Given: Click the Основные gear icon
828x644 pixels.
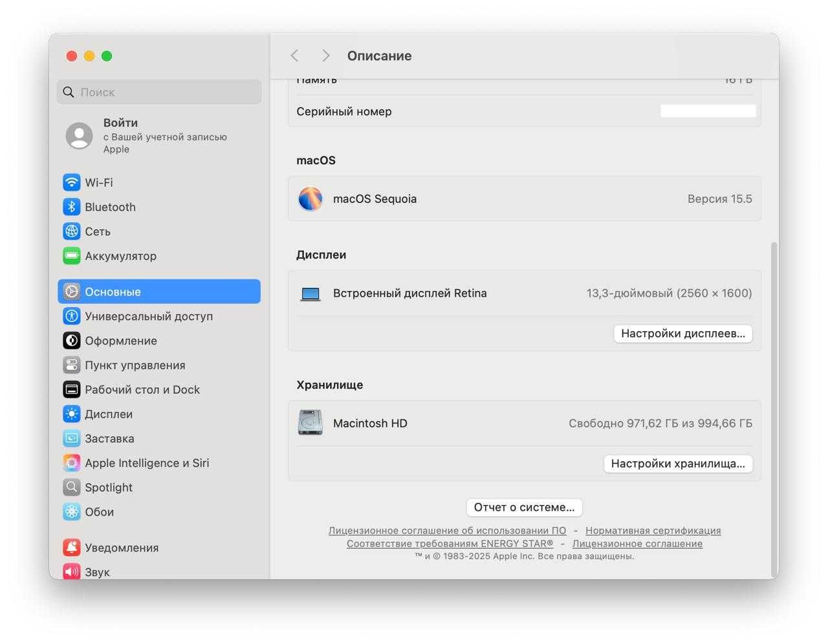Looking at the screenshot, I should pyautogui.click(x=72, y=292).
